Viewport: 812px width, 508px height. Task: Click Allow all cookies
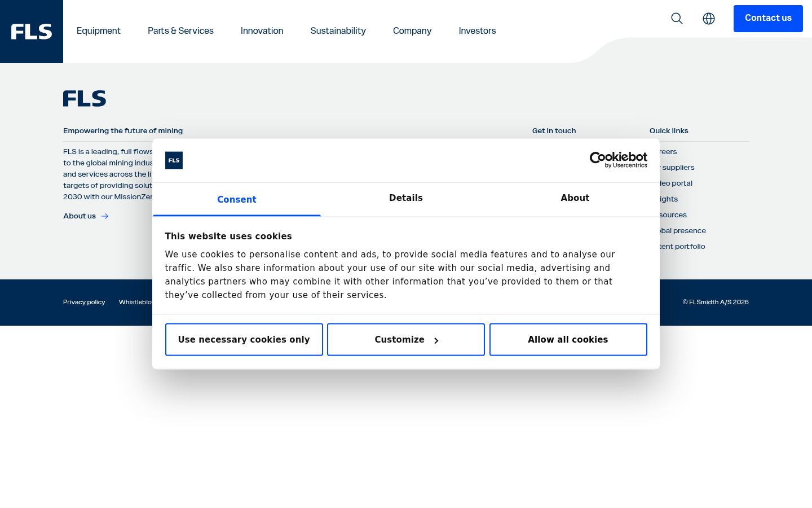pos(568,339)
